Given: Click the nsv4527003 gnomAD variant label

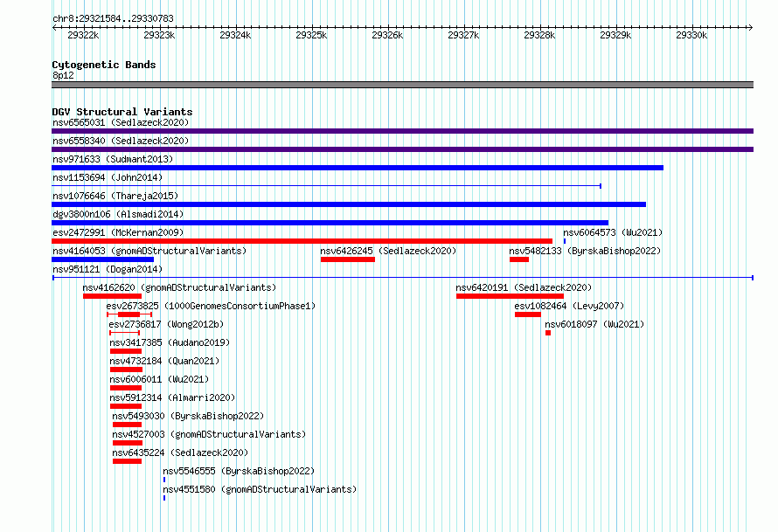Looking at the screenshot, I should (209, 434).
